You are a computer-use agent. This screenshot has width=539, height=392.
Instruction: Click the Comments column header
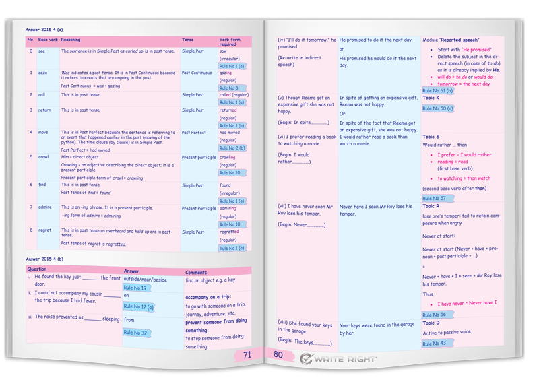196,273
